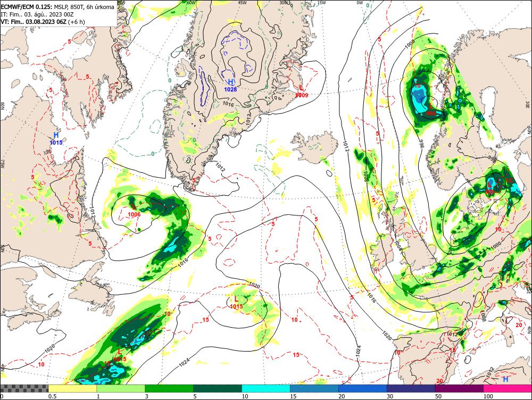Click the blue H marker near Tunisia
532x400 pixels.
505,379
